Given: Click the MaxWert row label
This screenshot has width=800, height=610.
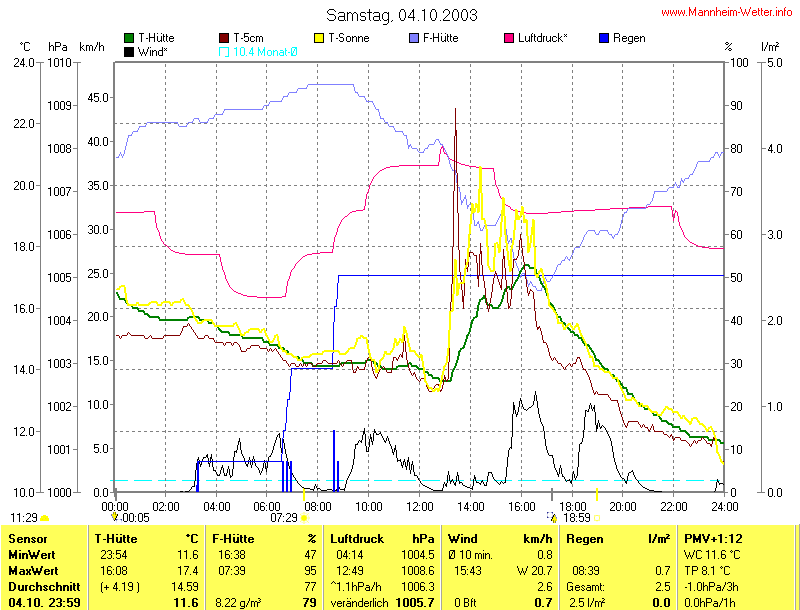Looking at the screenshot, I should [x=31, y=568].
